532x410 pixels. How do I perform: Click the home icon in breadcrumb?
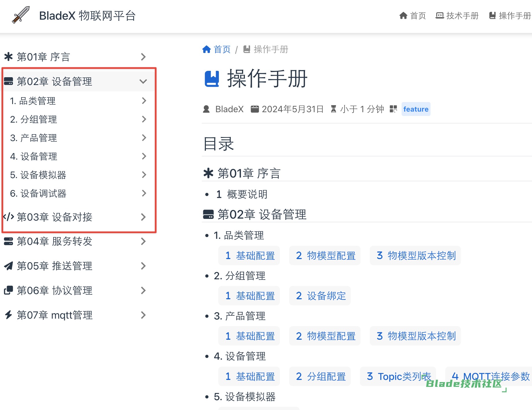[x=206, y=49]
